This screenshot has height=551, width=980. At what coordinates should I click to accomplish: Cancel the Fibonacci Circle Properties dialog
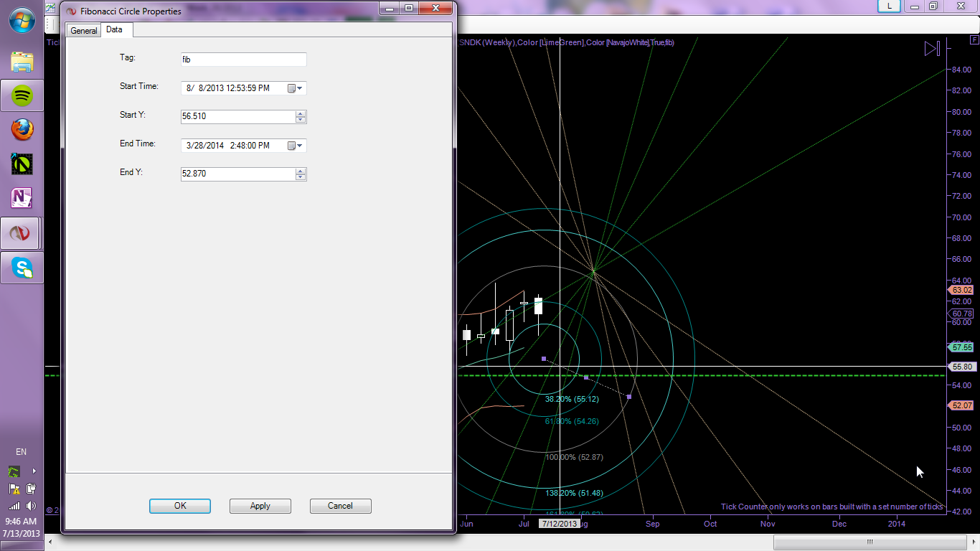(x=340, y=506)
